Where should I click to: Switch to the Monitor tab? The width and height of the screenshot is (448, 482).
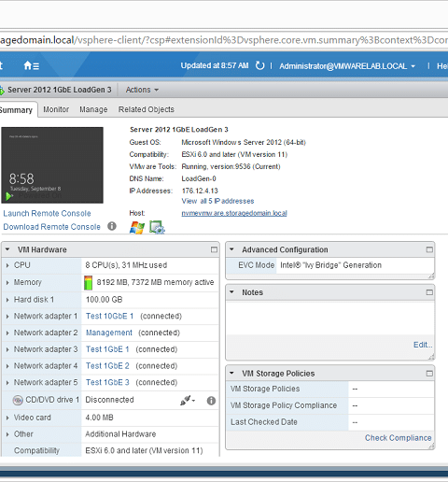pos(56,109)
